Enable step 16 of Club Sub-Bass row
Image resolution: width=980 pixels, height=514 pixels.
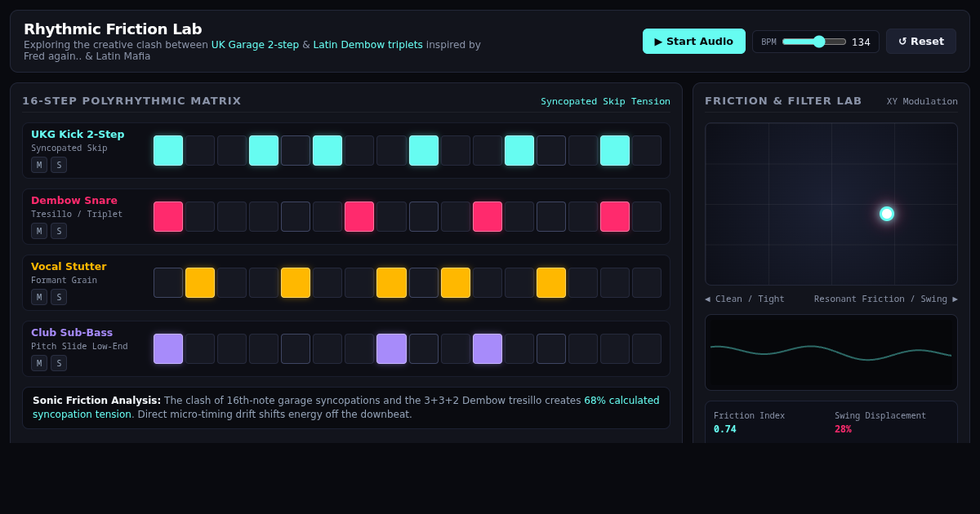coord(647,349)
